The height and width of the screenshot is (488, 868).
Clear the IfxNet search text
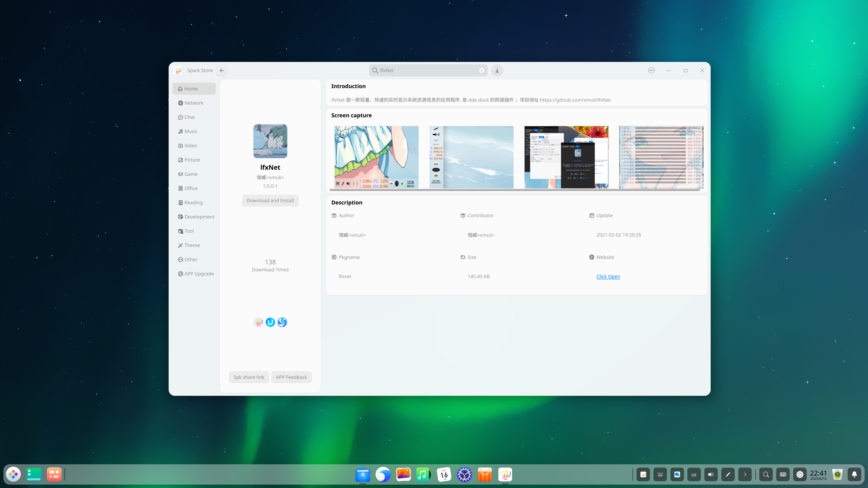(x=481, y=70)
